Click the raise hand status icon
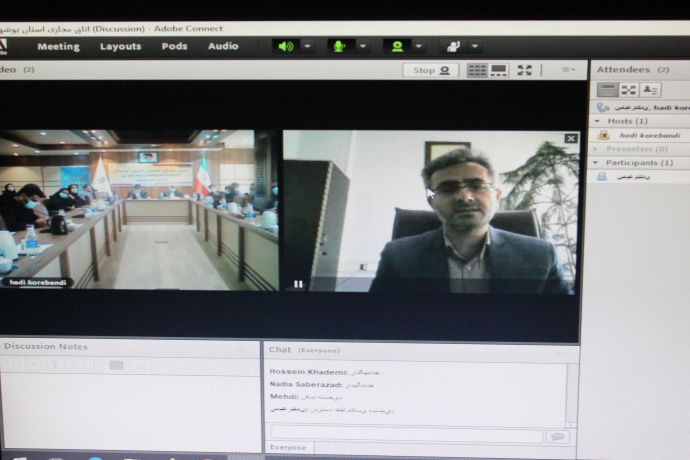Screen dimensions: 690x460 coord(452,46)
